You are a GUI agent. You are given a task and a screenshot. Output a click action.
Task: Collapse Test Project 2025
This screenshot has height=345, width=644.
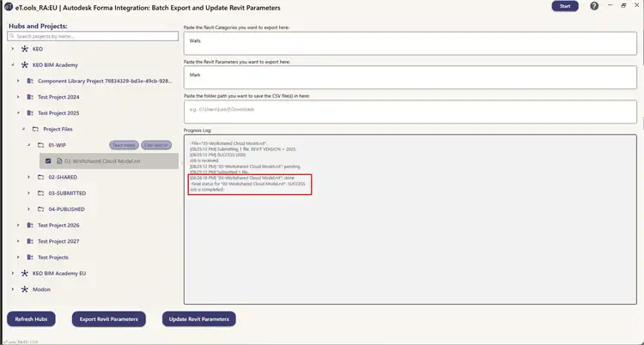pos(18,113)
